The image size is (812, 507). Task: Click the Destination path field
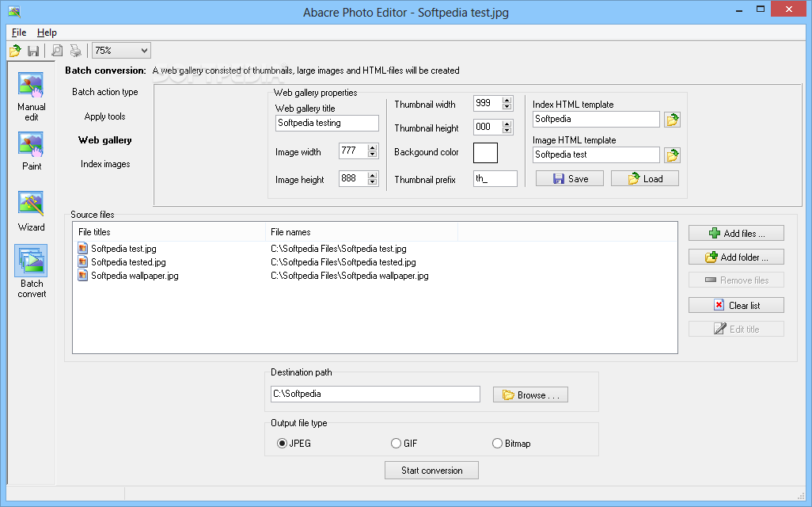[375, 394]
